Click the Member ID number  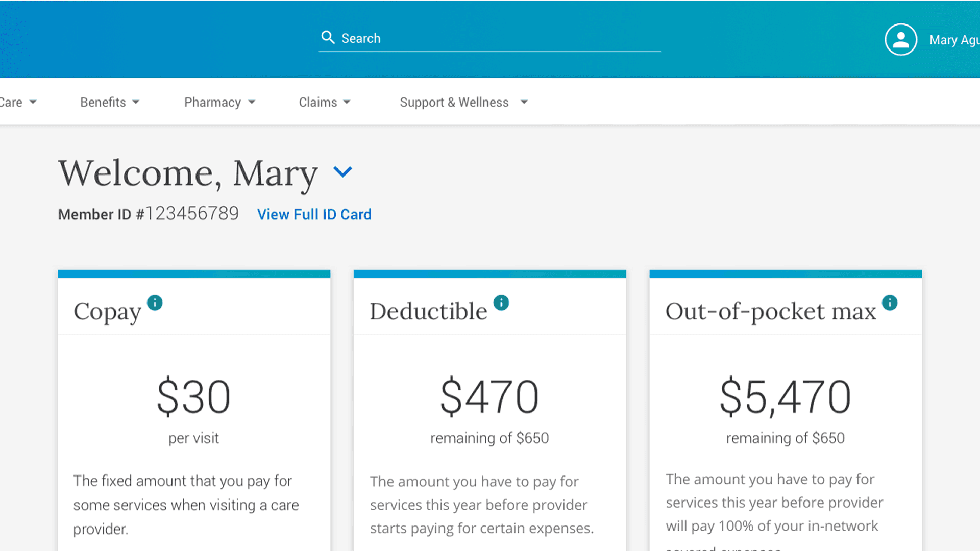coord(192,213)
